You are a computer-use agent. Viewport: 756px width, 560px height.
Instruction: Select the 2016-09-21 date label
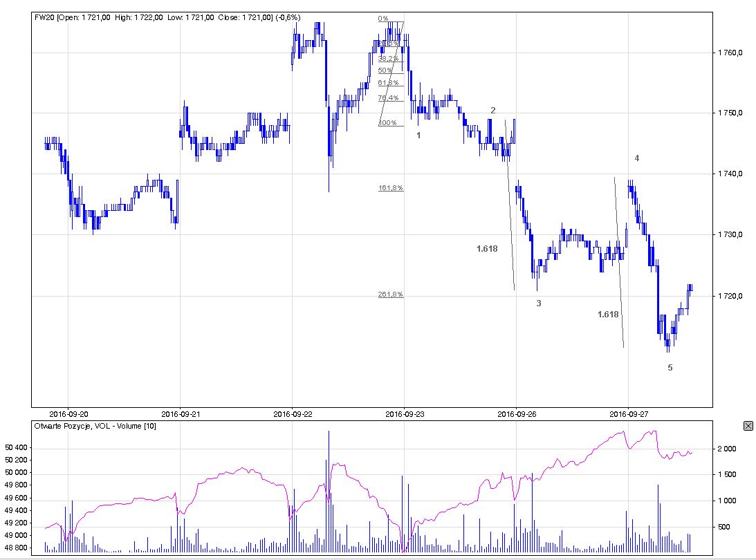[x=181, y=414]
